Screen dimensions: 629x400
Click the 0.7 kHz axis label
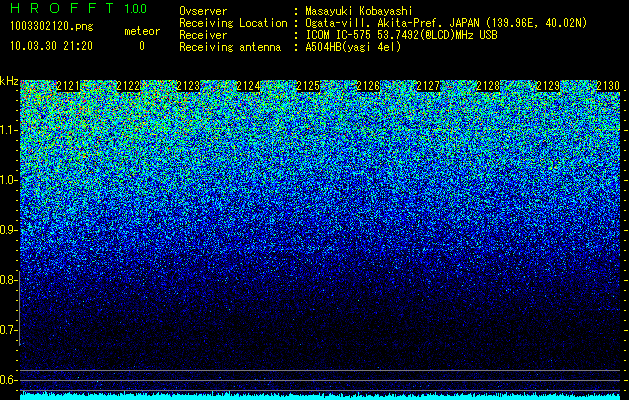8,330
